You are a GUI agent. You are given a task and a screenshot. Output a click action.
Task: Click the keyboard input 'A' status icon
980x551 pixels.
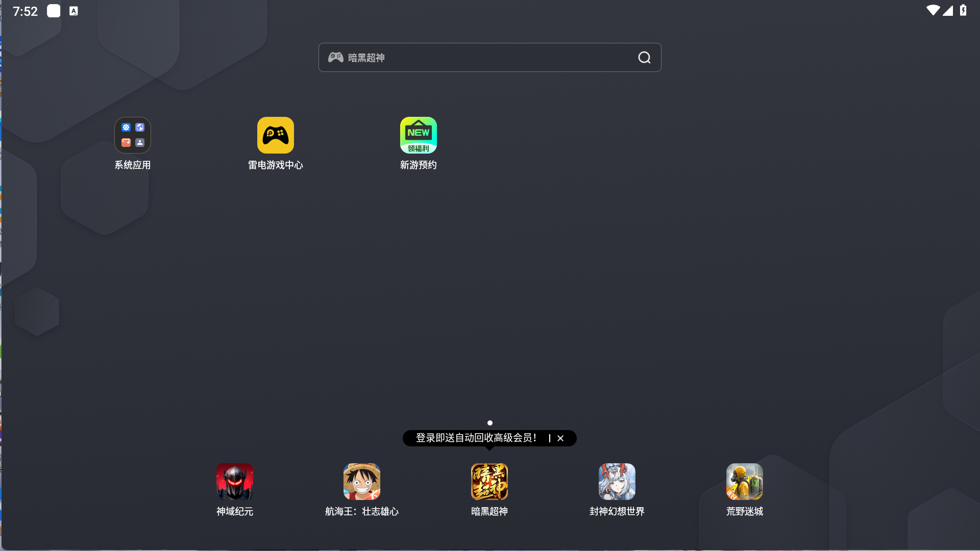pyautogui.click(x=73, y=11)
